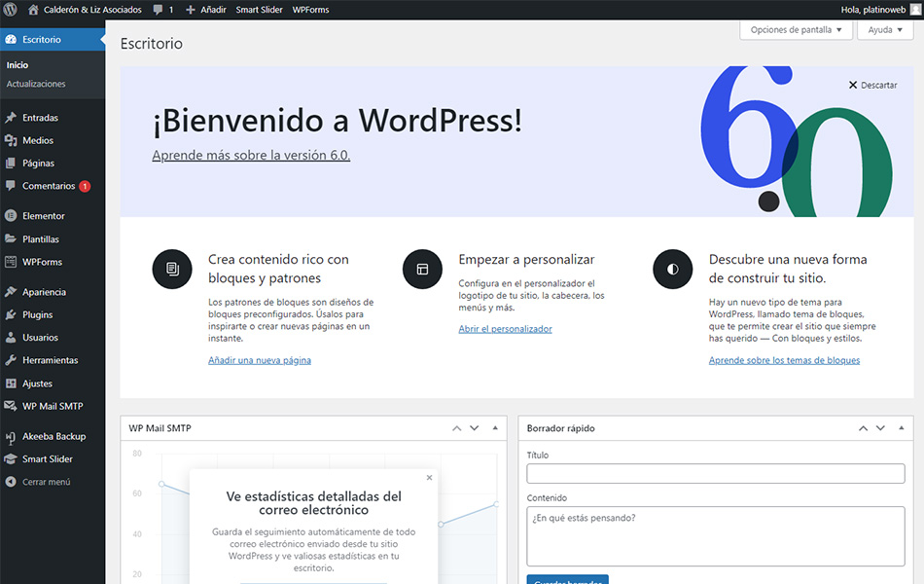The image size is (924, 584).
Task: Click the plus Añadir icon in admin bar
Action: (190, 10)
